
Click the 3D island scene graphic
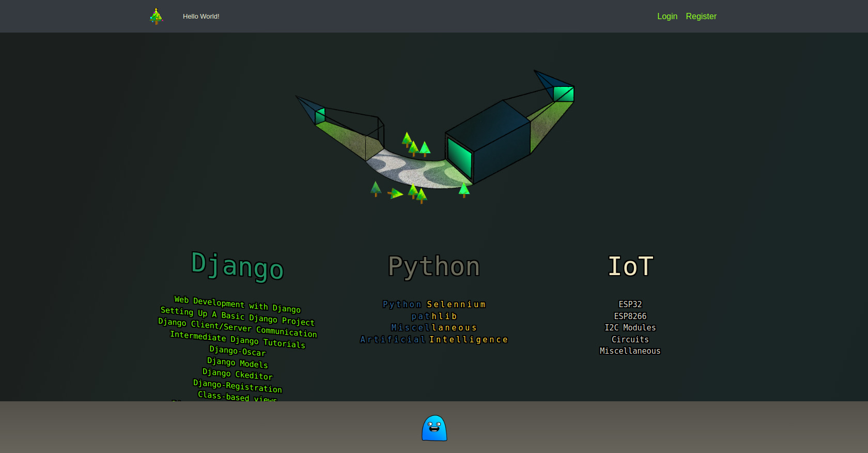[x=435, y=137]
